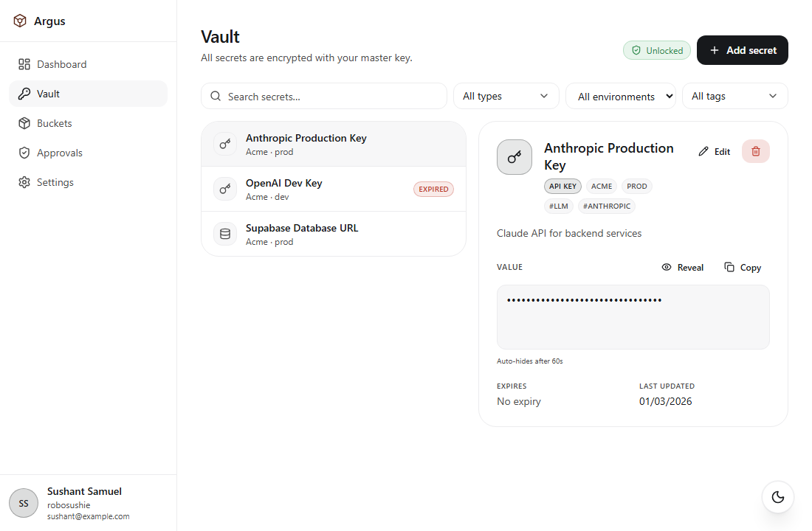Viewport: 812px width, 531px height.
Task: Click the Auto-hides after 60s note
Action: click(530, 361)
